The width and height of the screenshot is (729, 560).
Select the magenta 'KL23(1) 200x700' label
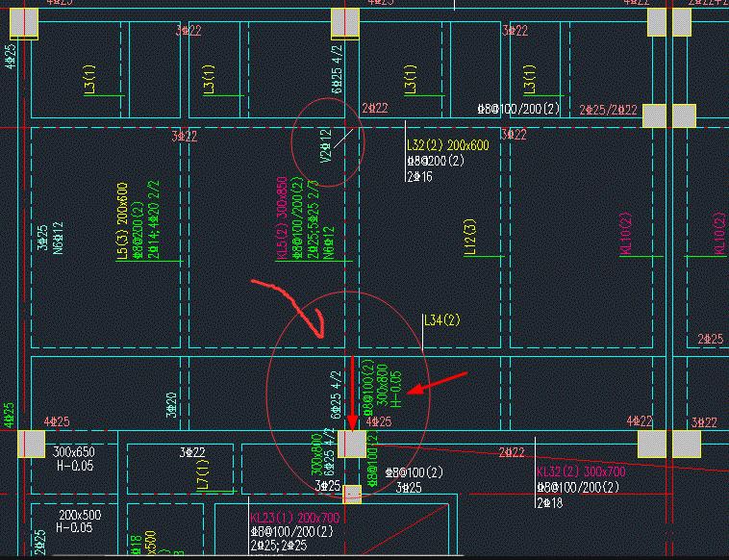pos(294,518)
